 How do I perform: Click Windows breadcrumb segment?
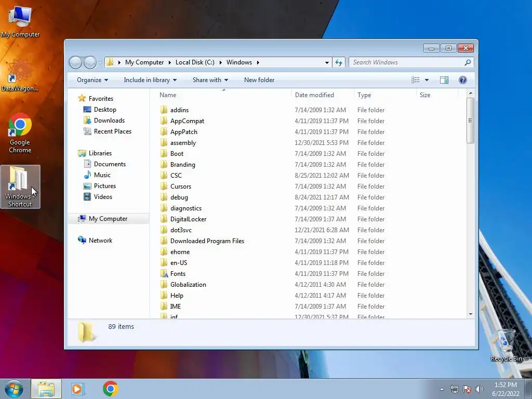(239, 62)
